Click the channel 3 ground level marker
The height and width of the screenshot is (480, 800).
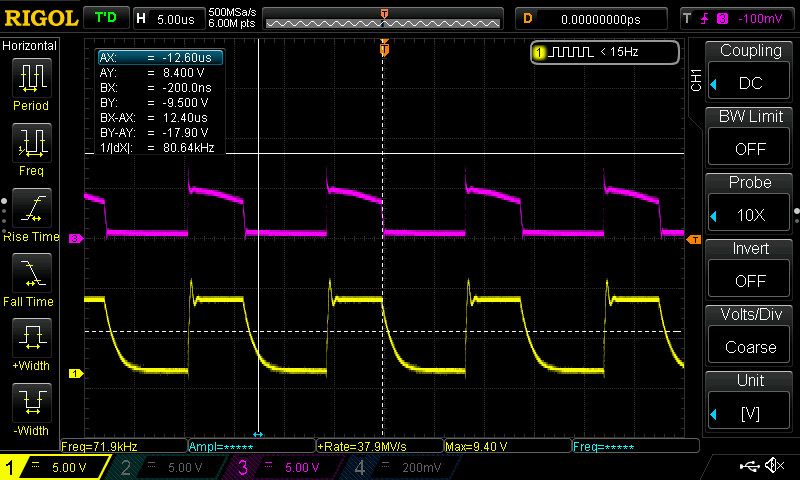[76, 238]
